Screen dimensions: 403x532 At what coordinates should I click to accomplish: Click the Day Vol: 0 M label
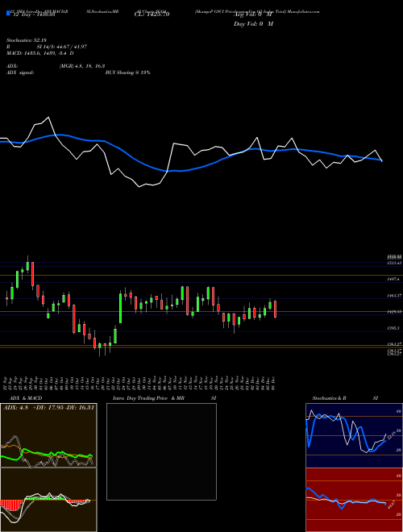253,23
